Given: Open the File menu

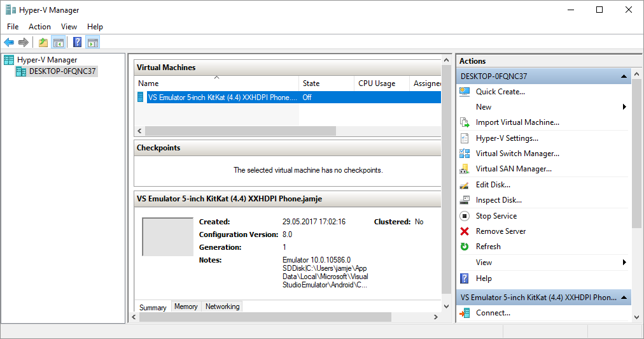Looking at the screenshot, I should pos(13,27).
